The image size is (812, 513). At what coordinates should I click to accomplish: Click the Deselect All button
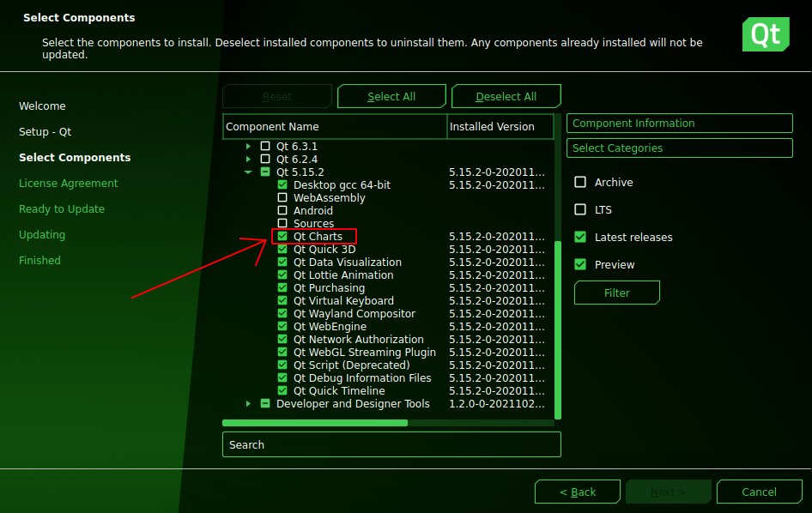(x=506, y=96)
